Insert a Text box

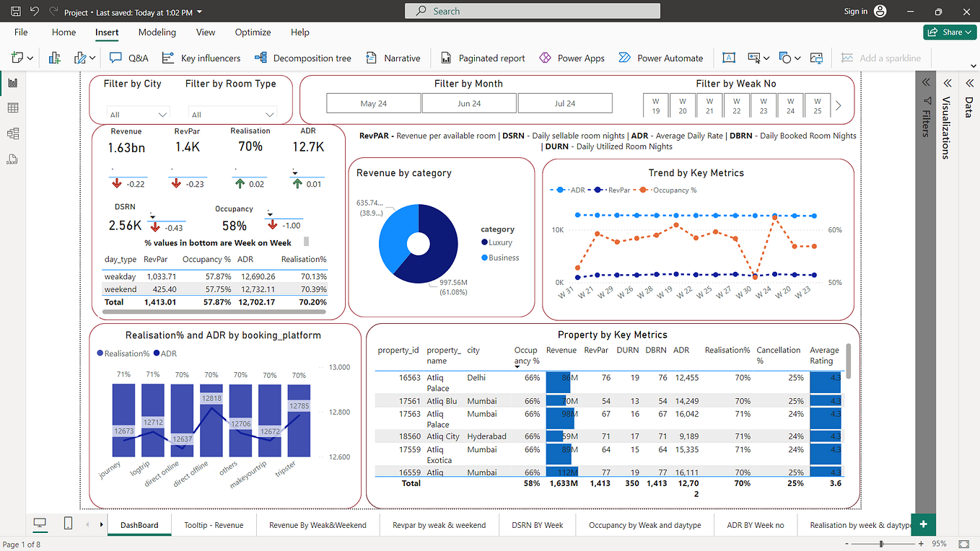coord(729,58)
